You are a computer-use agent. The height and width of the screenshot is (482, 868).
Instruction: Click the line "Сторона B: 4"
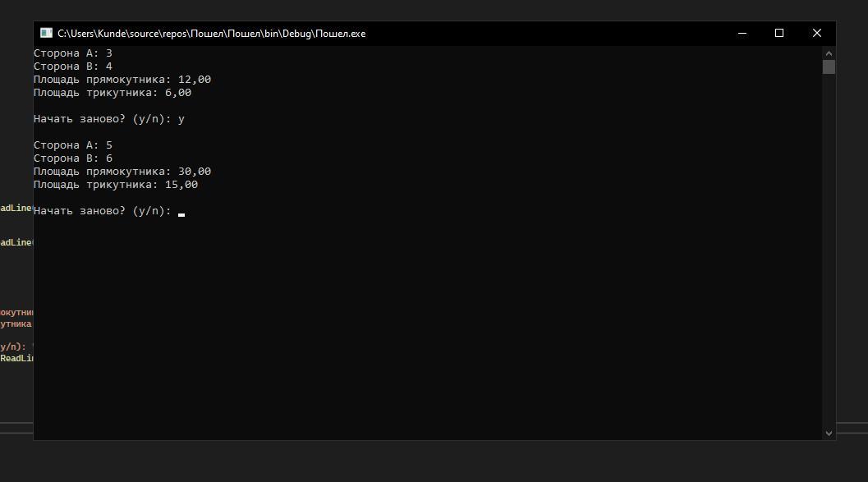pos(73,67)
